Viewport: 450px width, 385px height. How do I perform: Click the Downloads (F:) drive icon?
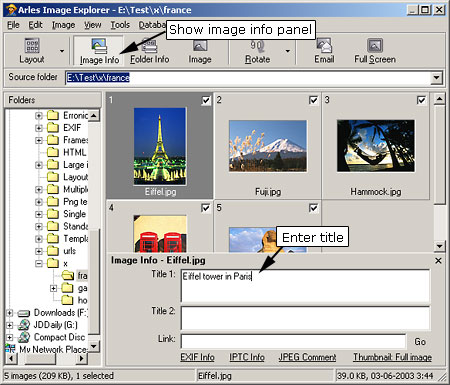pos(24,313)
